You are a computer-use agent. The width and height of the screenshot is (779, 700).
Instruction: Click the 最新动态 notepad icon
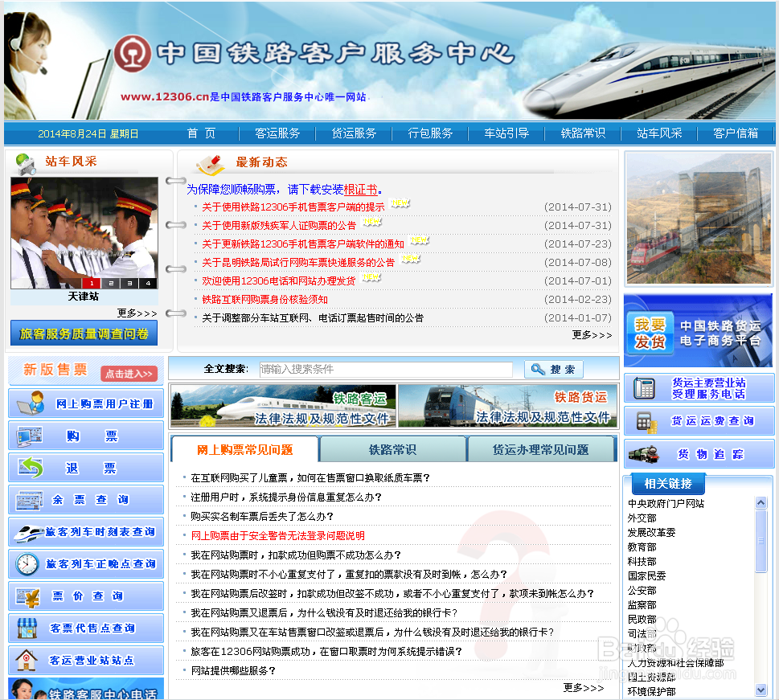(210, 165)
